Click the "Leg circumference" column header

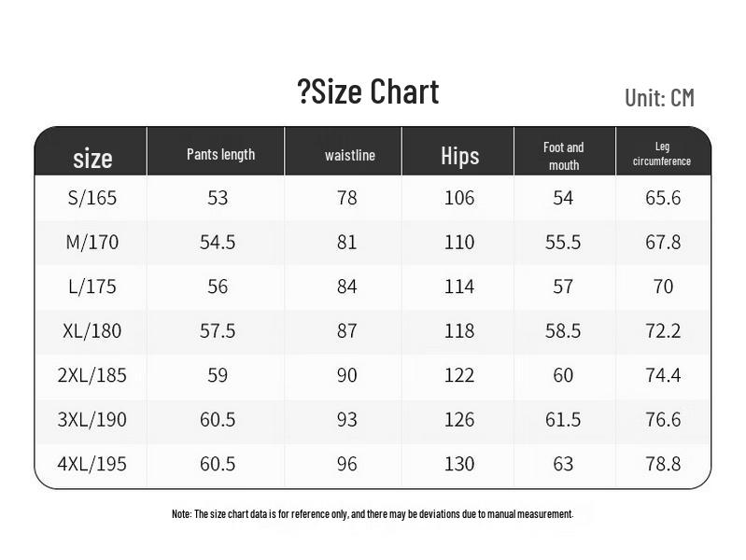pyautogui.click(x=662, y=154)
